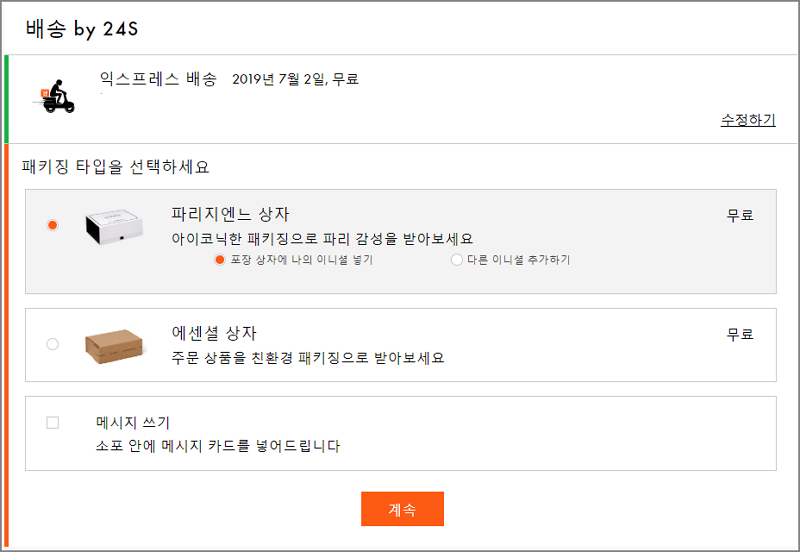Image resolution: width=800 pixels, height=552 pixels.
Task: Click the 메시지 쓰기 label text
Action: click(x=133, y=422)
